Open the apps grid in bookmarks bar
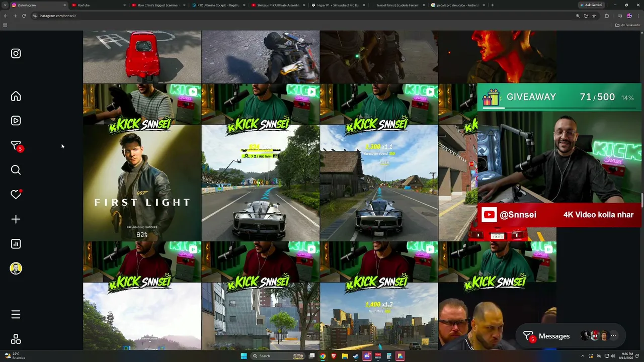The height and width of the screenshot is (362, 644). (5, 25)
